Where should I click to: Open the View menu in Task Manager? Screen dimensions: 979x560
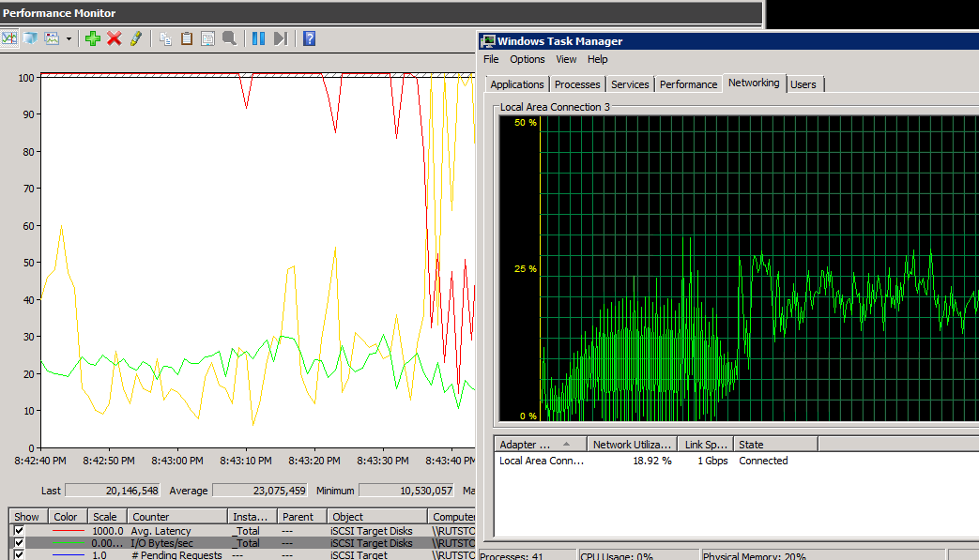(x=566, y=59)
